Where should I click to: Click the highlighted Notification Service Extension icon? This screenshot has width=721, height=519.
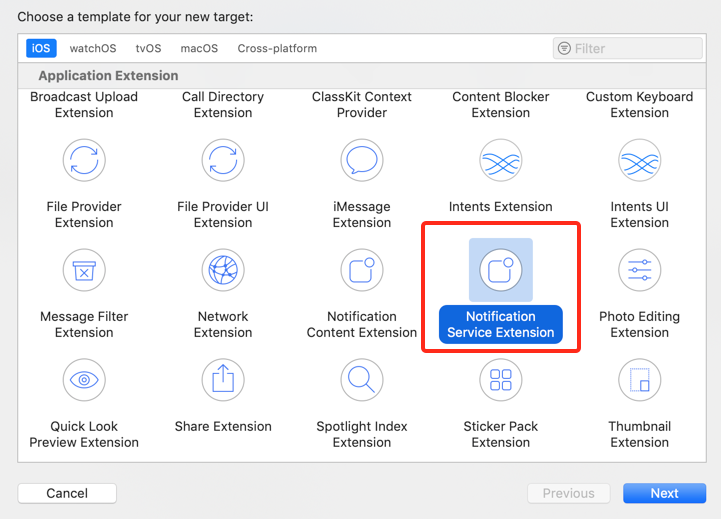[x=501, y=270]
